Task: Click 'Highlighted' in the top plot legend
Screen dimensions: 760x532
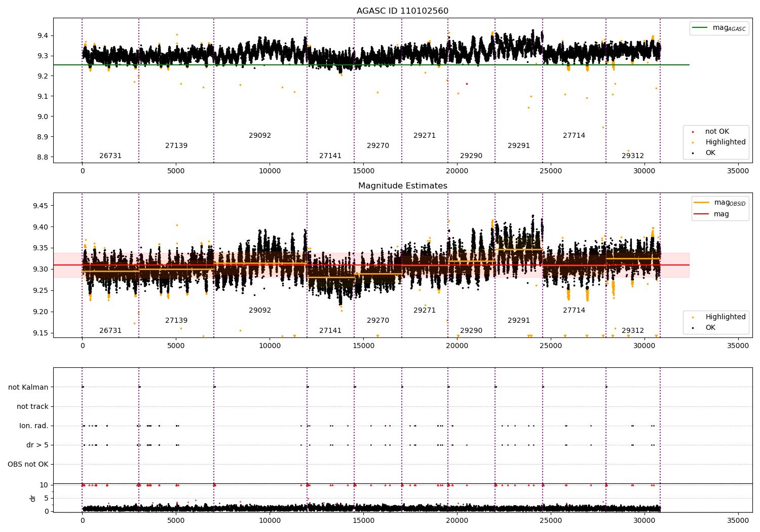Action: pyautogui.click(x=726, y=142)
